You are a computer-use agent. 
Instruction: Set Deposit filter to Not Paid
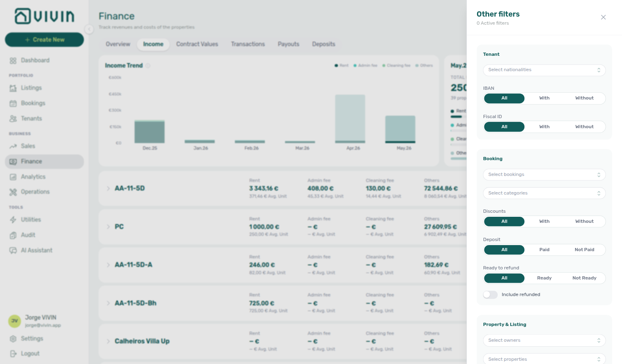click(584, 250)
